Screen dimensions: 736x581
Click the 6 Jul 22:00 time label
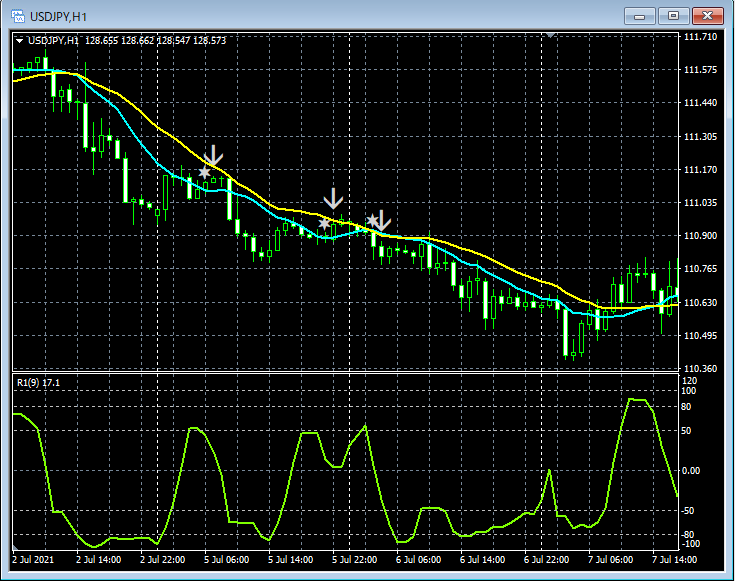click(x=546, y=559)
